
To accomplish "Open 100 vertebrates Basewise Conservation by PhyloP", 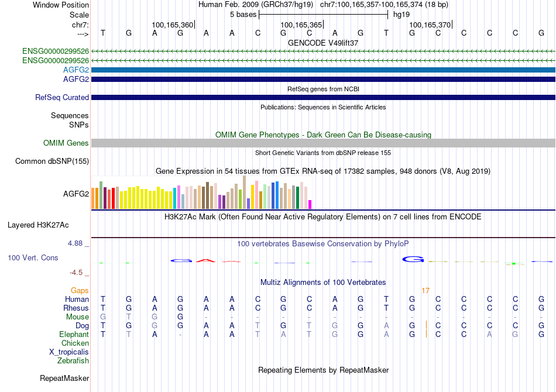I will pyautogui.click(x=323, y=244).
